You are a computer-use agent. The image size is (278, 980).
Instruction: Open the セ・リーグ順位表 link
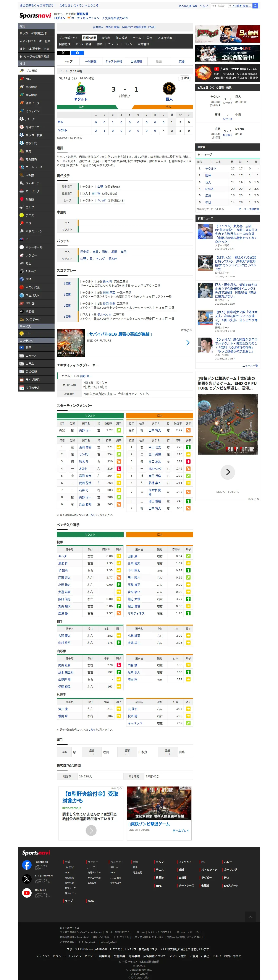tap(249, 209)
